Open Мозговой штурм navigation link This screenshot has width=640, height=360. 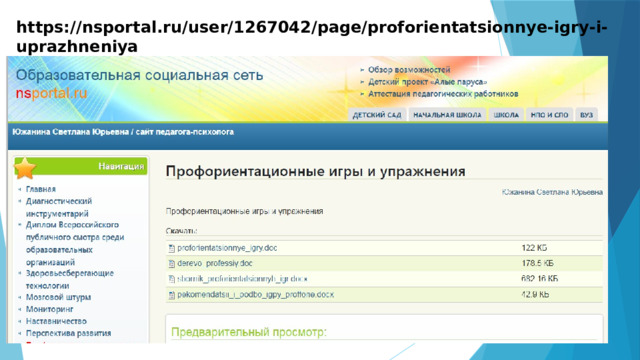click(58, 297)
